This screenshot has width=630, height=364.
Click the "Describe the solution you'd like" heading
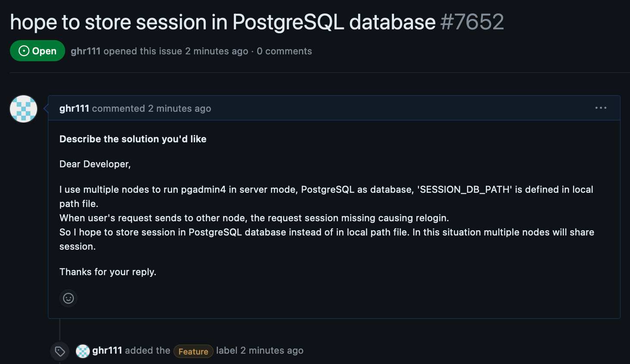[133, 139]
